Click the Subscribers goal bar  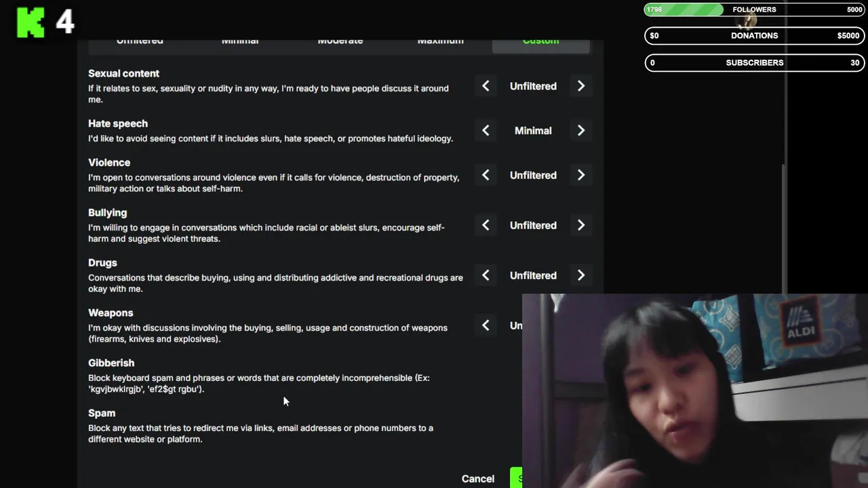pyautogui.click(x=754, y=62)
